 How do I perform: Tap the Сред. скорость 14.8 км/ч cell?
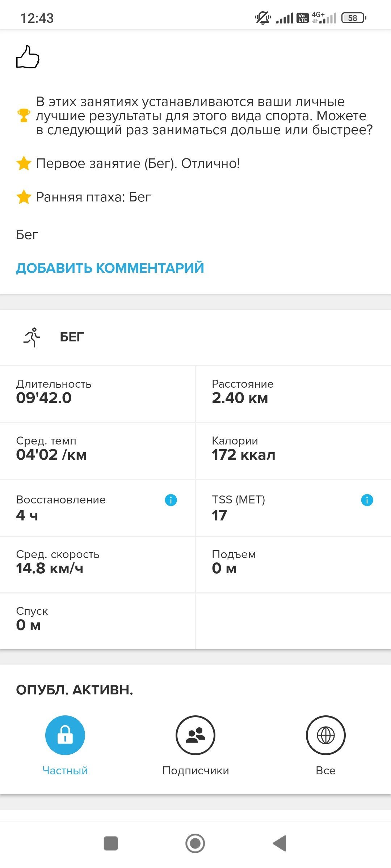click(97, 565)
